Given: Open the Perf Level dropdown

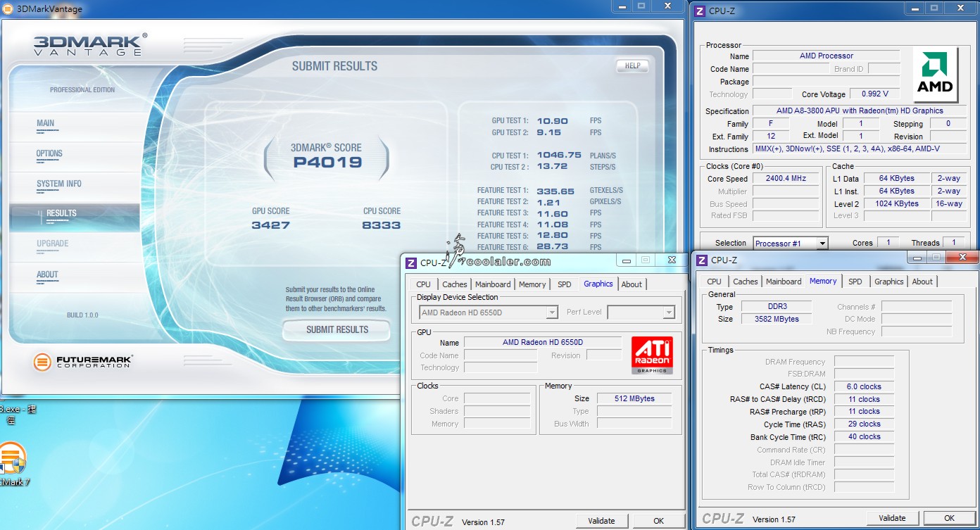Looking at the screenshot, I should [x=668, y=313].
